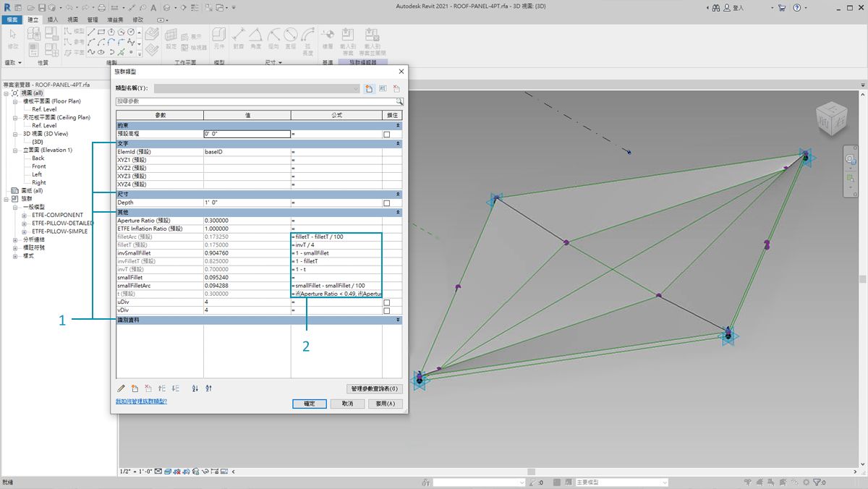Click the text 'A' icon in quick access toolbar

pos(152,7)
